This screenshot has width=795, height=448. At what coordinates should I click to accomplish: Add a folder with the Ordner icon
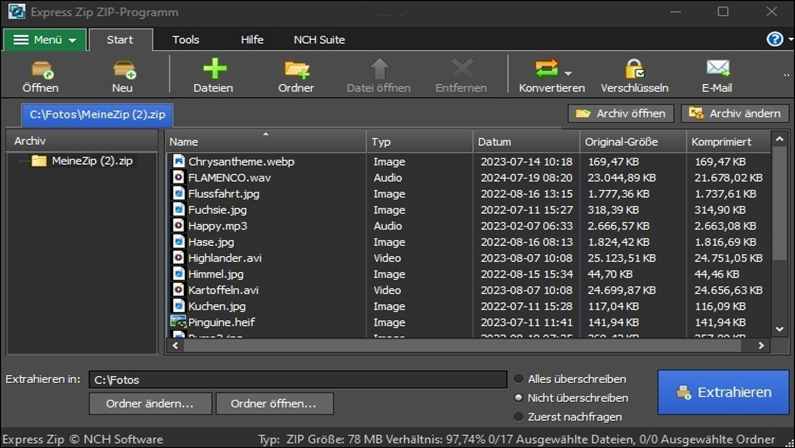pyautogui.click(x=297, y=70)
